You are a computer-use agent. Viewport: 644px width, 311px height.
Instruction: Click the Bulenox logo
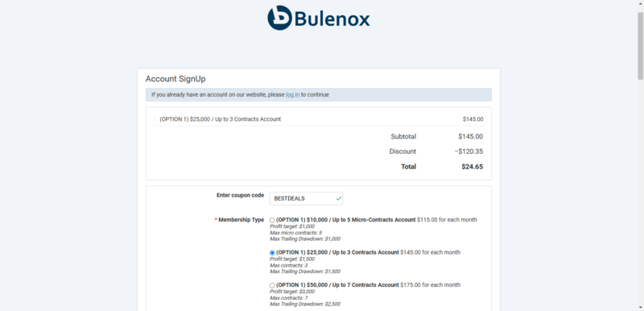click(319, 18)
